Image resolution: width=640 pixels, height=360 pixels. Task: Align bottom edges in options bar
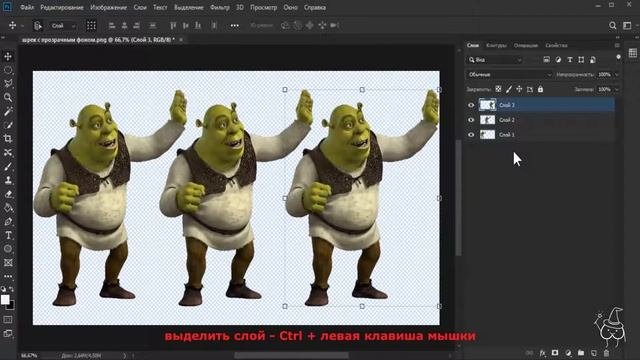tap(198, 25)
